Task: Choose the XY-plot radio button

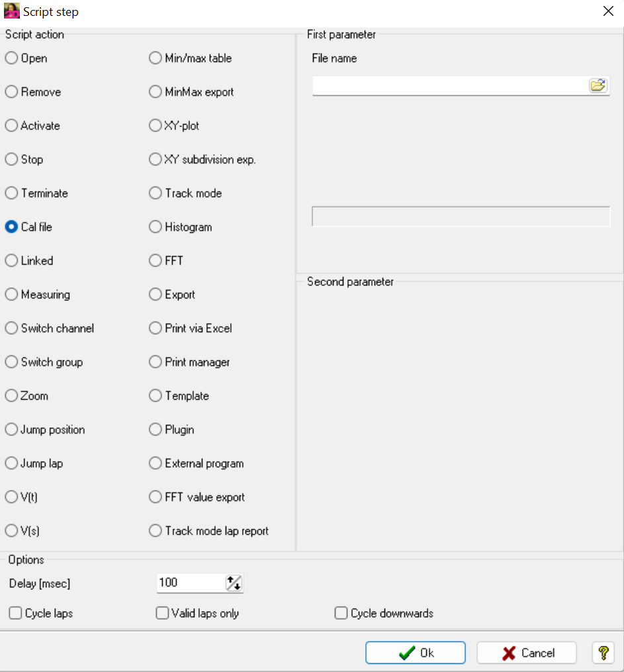Action: point(156,126)
